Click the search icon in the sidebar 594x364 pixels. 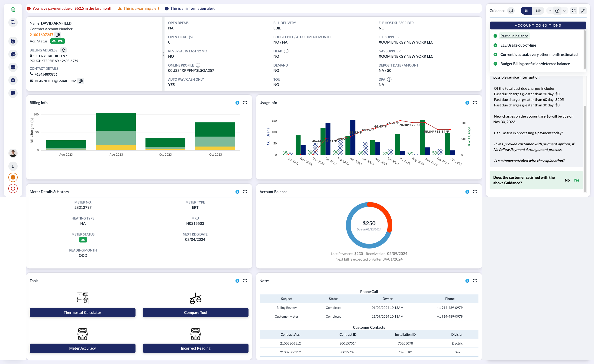point(13,22)
